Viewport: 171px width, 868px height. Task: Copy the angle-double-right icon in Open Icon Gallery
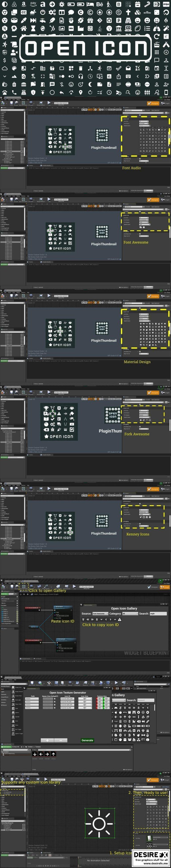click(92, 619)
